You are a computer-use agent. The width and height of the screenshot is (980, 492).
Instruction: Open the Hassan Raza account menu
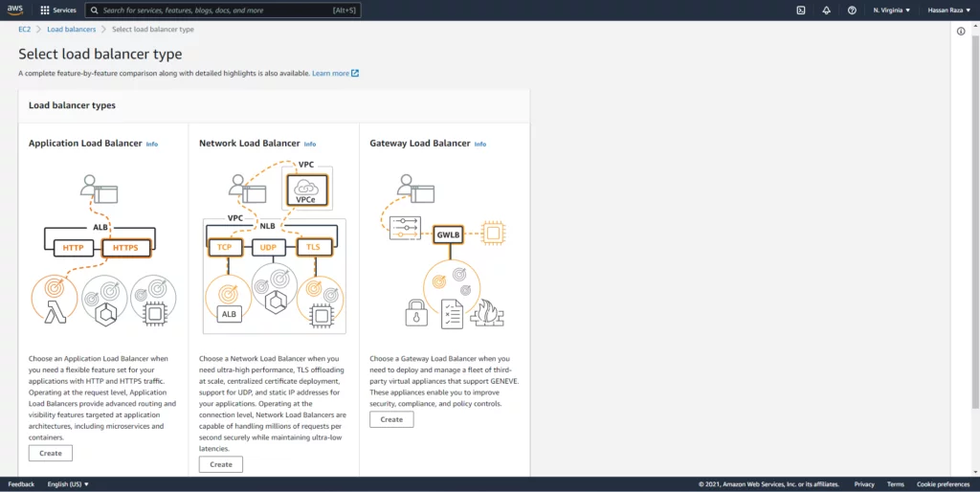tap(948, 10)
